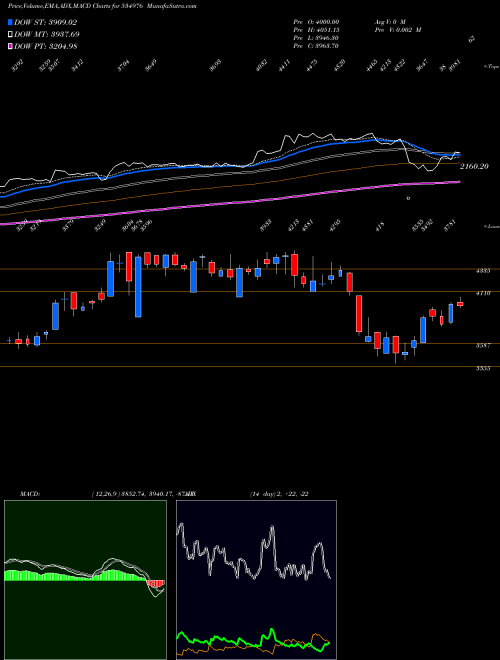Select the DOW MT value label
Viewport: 500px width, 660px height.
47,35
